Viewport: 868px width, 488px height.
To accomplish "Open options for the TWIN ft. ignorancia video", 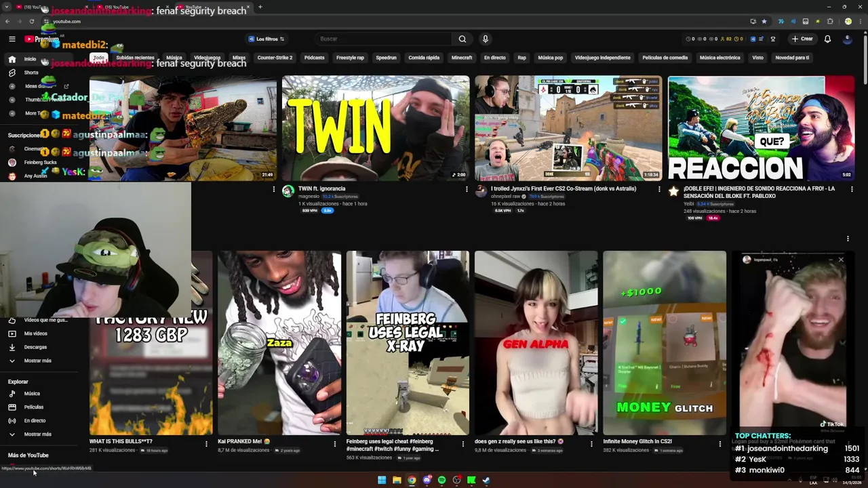I will tap(466, 189).
